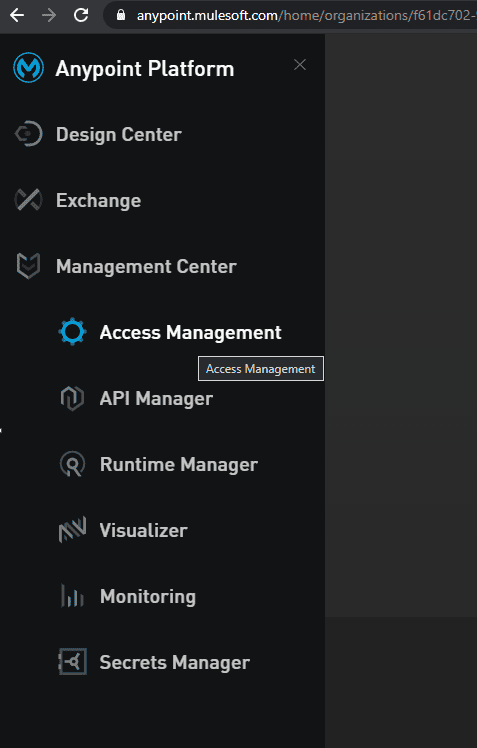Go back using the browser back arrow
This screenshot has height=748, width=477.
pyautogui.click(x=17, y=15)
